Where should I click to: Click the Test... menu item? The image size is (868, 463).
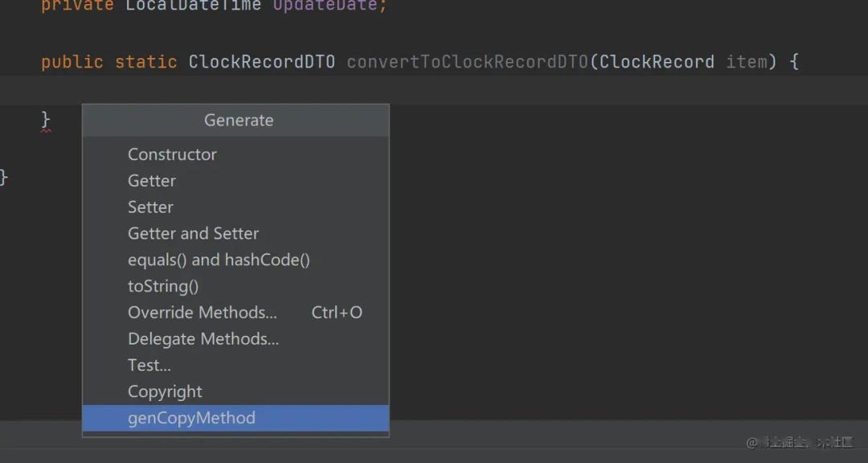coord(149,366)
